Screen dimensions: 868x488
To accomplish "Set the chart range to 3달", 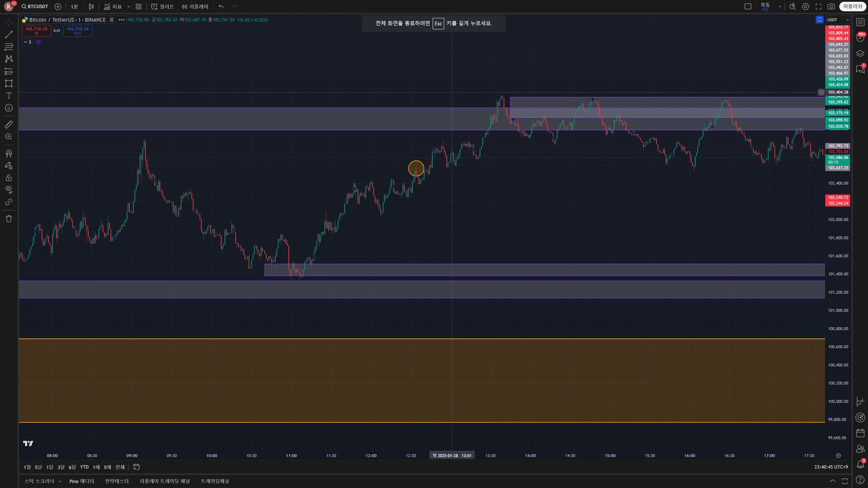I will tap(61, 467).
